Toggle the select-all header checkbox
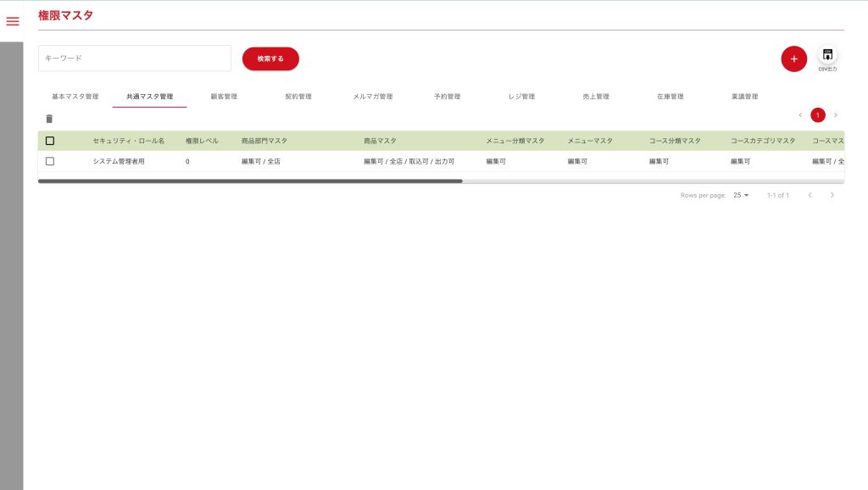Viewport: 868px width, 490px height. click(50, 141)
